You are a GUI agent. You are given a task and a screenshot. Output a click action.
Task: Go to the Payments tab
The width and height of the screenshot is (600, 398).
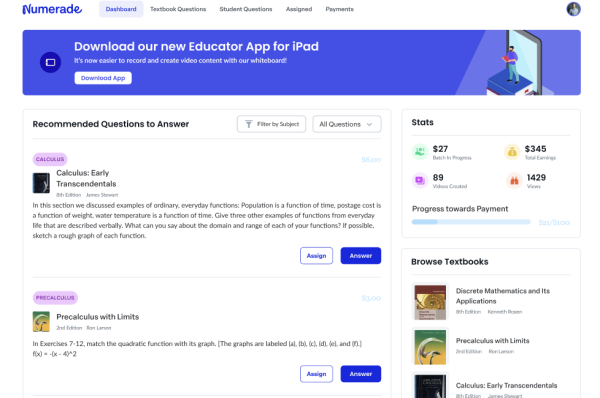coord(339,9)
